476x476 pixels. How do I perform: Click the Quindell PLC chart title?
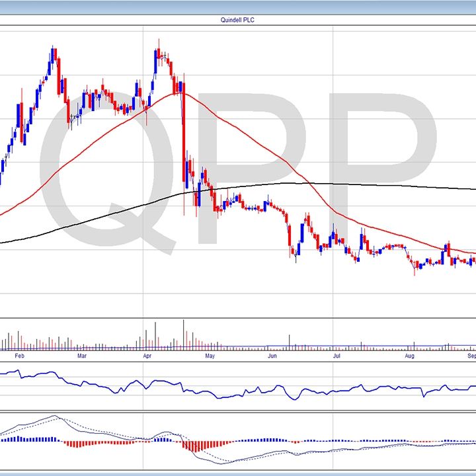[238, 20]
